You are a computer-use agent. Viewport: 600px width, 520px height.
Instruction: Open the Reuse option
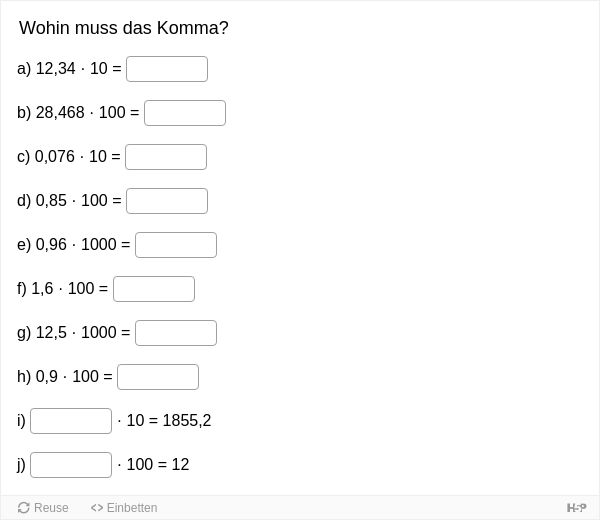(x=43, y=508)
